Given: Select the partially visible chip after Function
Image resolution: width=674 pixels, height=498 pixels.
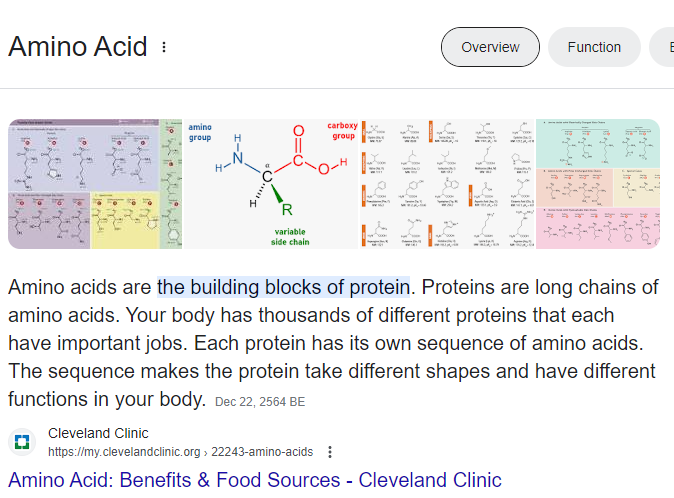Looking at the screenshot, I should tap(662, 47).
